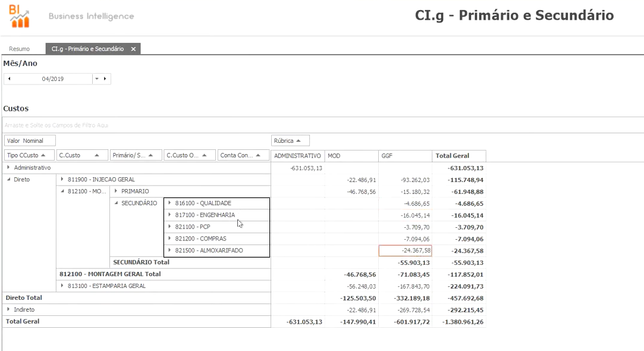Image resolution: width=644 pixels, height=351 pixels.
Task: Sort by C.Custo field header
Action: (82, 155)
